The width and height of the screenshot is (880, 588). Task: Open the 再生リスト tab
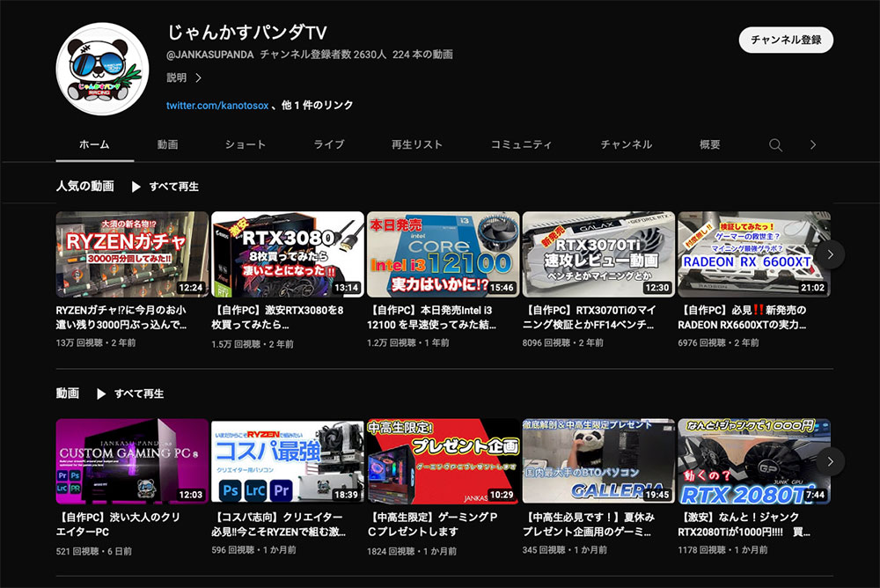point(417,144)
